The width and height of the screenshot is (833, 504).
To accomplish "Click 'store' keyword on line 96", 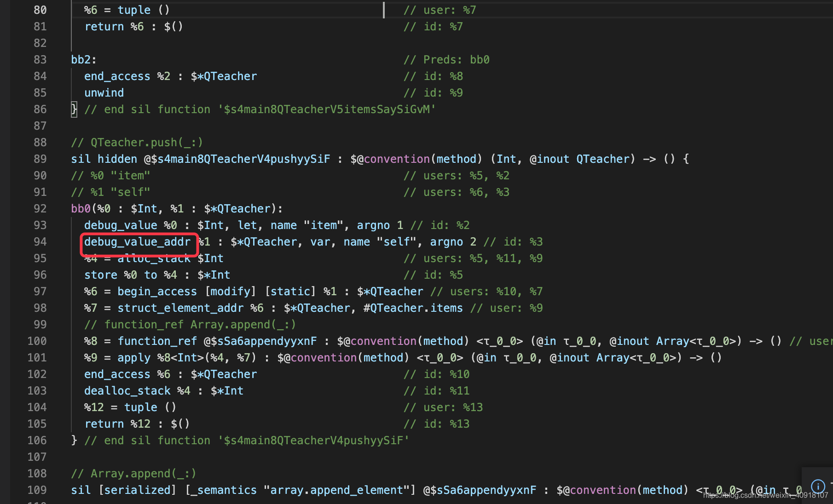I will coord(101,275).
